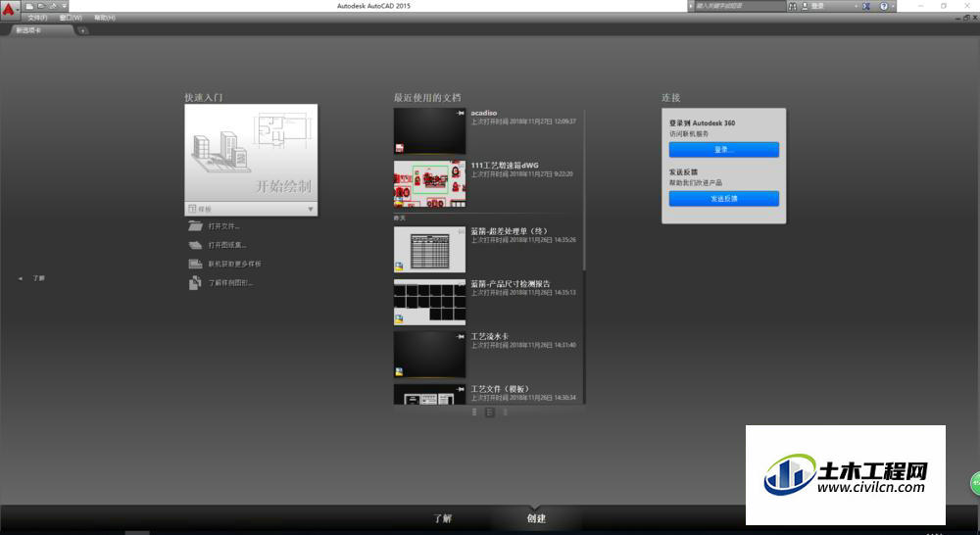The width and height of the screenshot is (980, 535).
Task: Open the 111工艺塑速箱dWG thumbnail
Action: click(x=429, y=184)
